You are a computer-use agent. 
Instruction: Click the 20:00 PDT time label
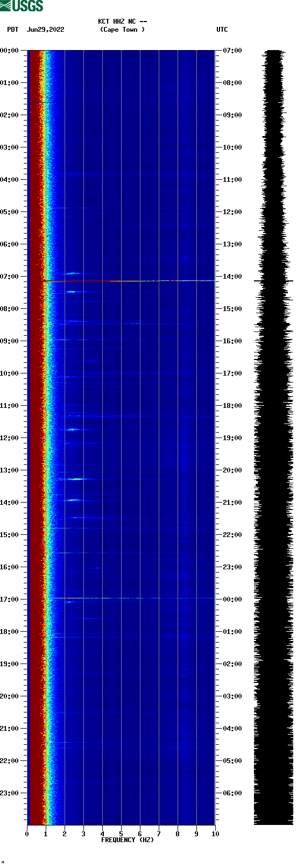(x=10, y=696)
